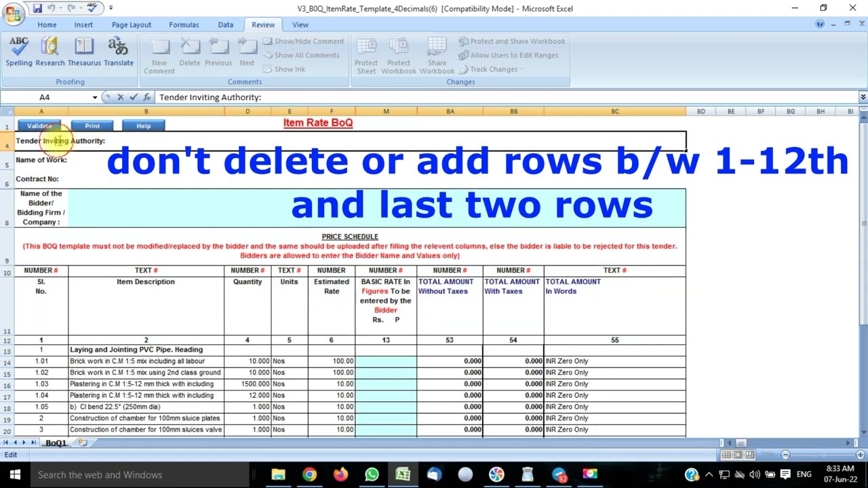Open the Research pane tool
Viewport: 868px width, 488px height.
(x=50, y=52)
